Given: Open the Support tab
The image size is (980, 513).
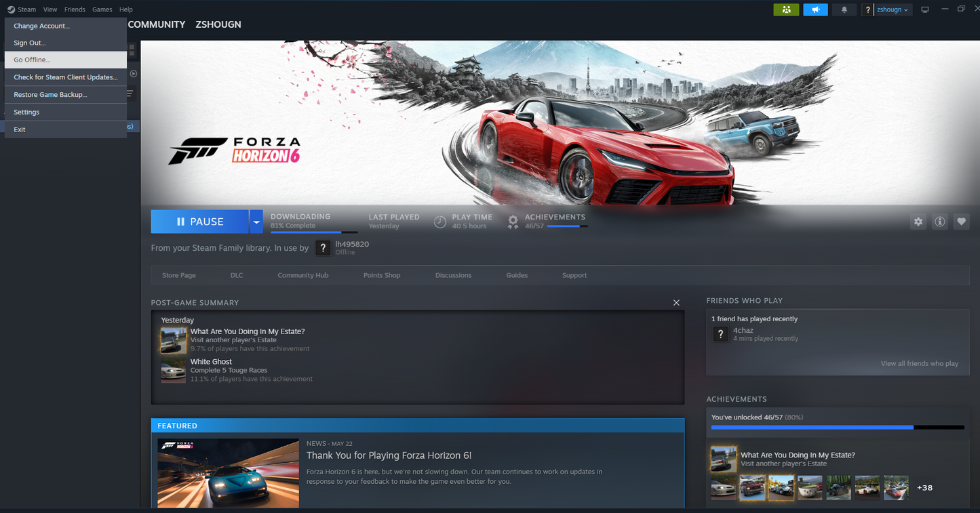Looking at the screenshot, I should [x=574, y=275].
